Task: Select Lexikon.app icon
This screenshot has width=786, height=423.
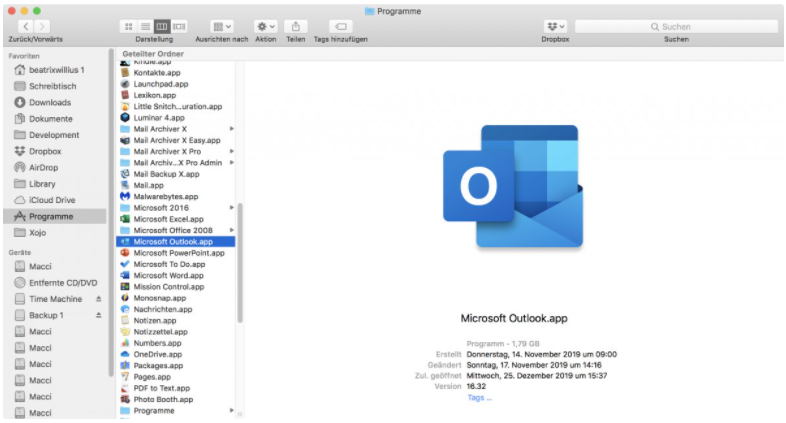Action: click(x=125, y=95)
